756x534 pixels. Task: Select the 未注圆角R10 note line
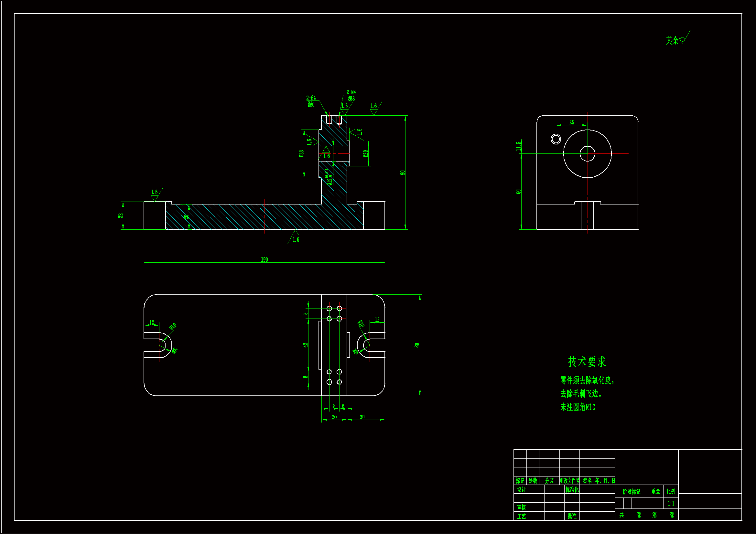tap(578, 407)
